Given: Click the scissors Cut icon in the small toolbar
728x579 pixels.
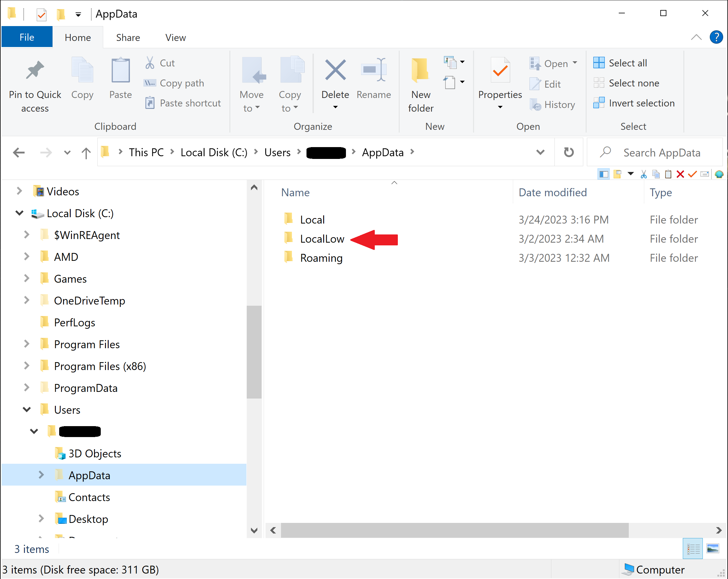Looking at the screenshot, I should tap(644, 174).
